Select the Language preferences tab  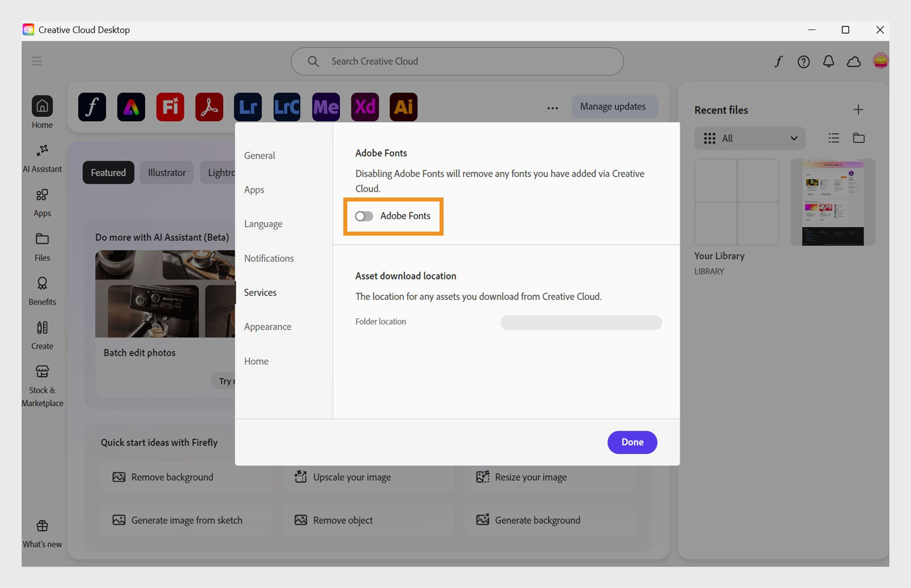[x=263, y=224]
